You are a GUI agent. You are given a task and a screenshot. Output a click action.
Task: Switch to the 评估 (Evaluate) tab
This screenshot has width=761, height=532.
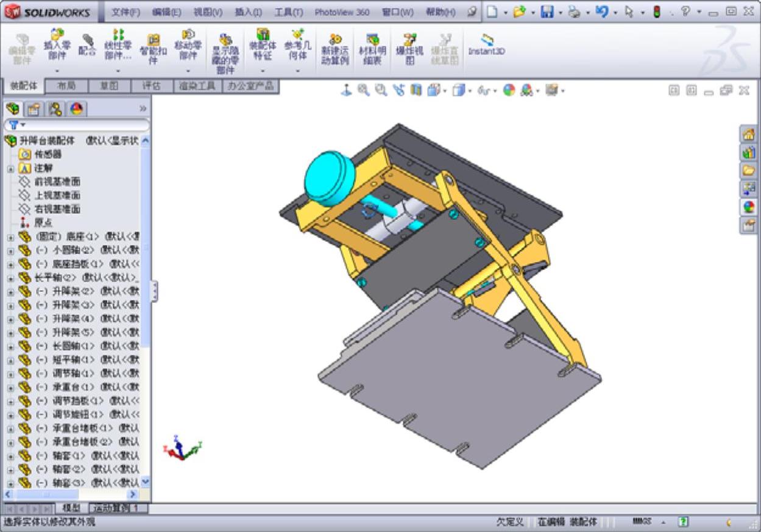point(152,86)
